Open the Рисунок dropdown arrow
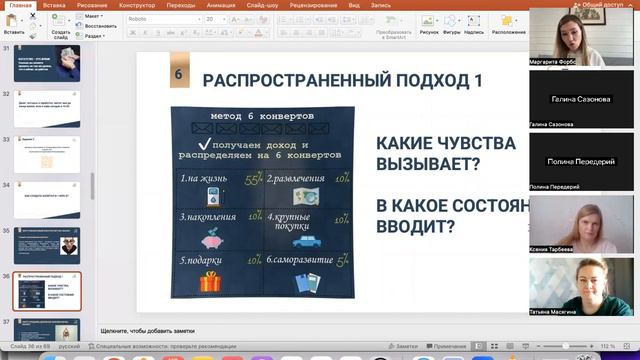The image size is (640, 360). [x=437, y=20]
